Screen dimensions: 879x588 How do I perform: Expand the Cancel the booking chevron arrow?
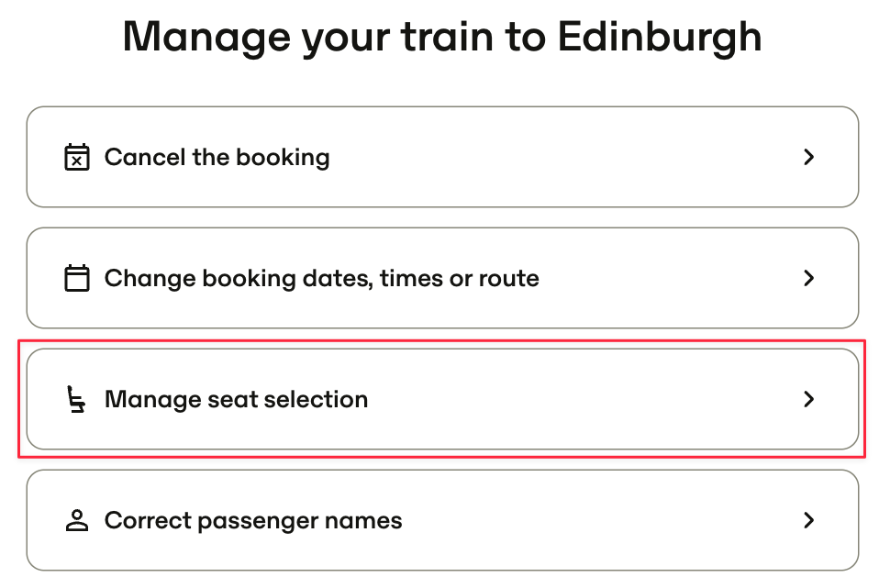click(808, 157)
